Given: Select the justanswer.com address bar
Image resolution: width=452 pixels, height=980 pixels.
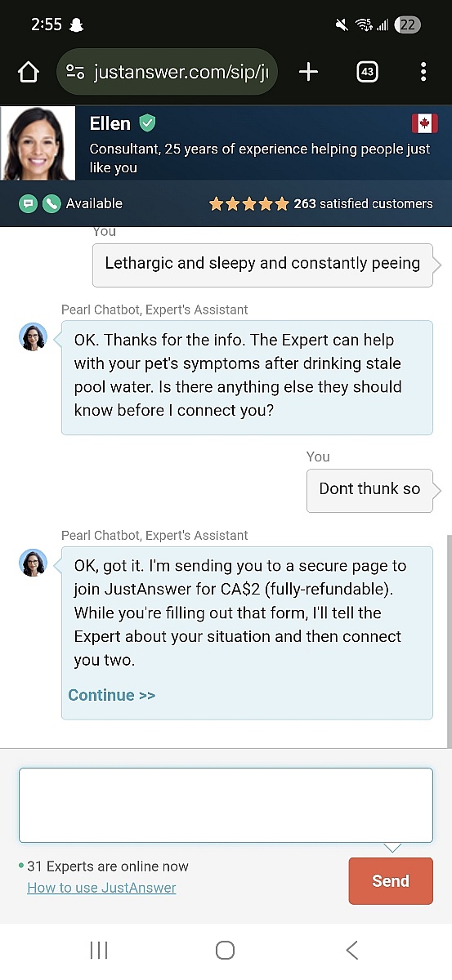Looking at the screenshot, I should [168, 73].
